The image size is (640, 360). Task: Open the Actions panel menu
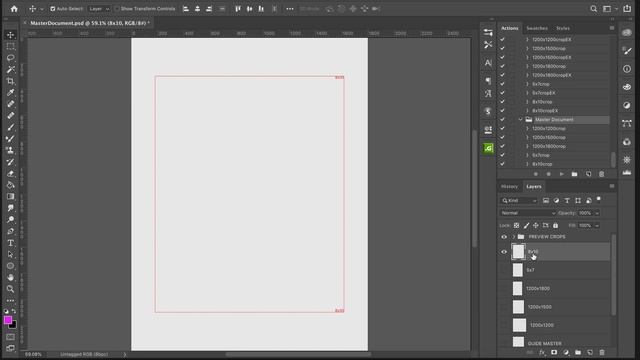pyautogui.click(x=611, y=28)
